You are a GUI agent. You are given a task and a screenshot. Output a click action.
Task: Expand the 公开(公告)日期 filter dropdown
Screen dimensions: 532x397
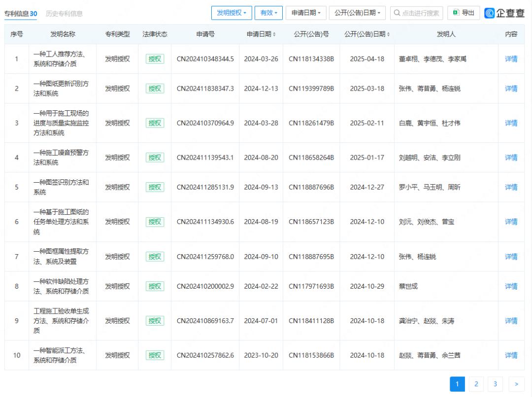(357, 13)
